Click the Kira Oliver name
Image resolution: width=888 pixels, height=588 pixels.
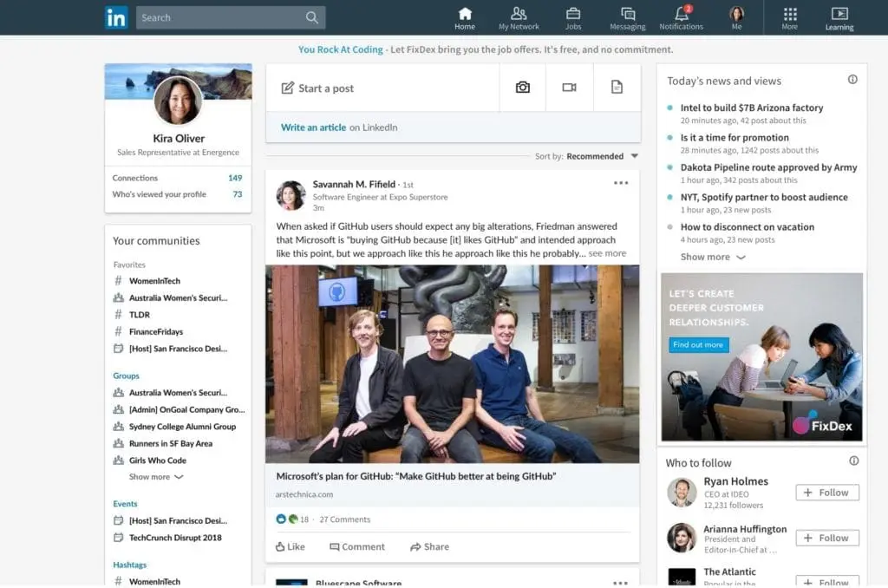coord(179,138)
